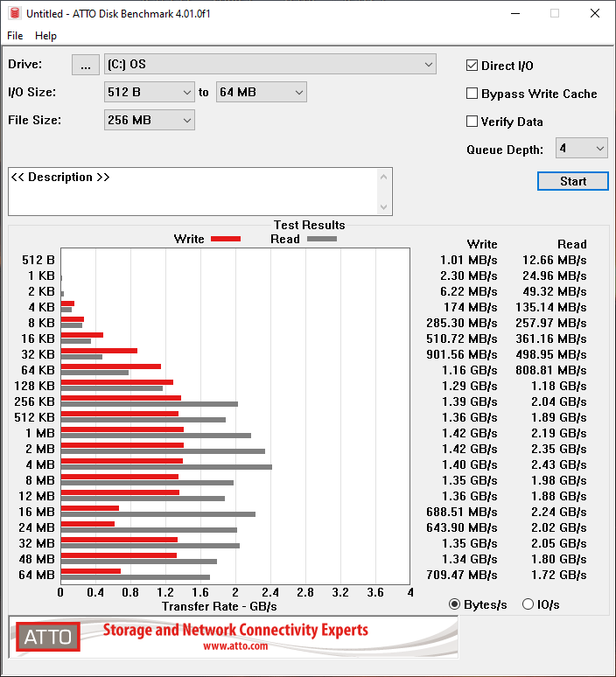Open the Help menu
This screenshot has height=677, width=616.
click(45, 36)
